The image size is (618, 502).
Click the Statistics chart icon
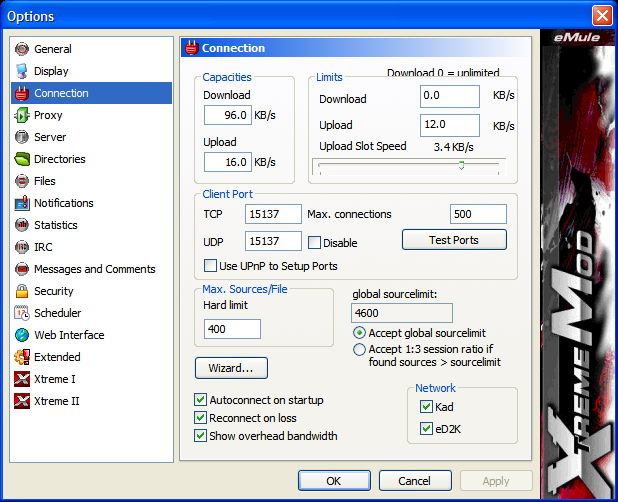pyautogui.click(x=22, y=225)
